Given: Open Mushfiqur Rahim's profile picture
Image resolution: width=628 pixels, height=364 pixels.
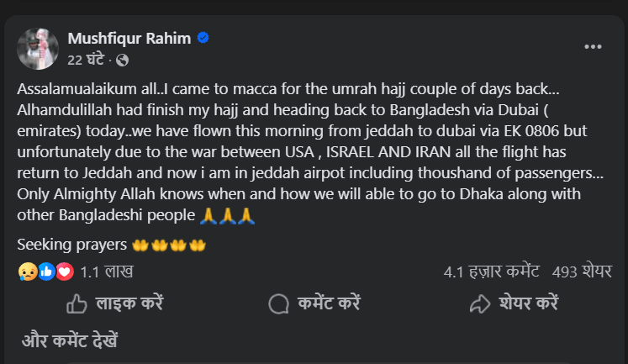Looking at the screenshot, I should click(x=38, y=48).
